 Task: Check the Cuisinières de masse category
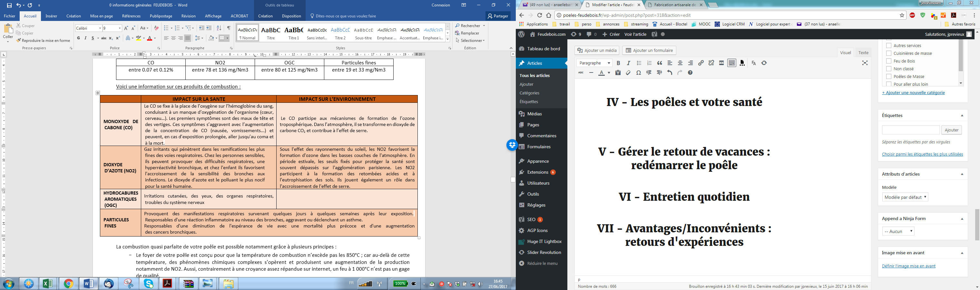tap(889, 53)
